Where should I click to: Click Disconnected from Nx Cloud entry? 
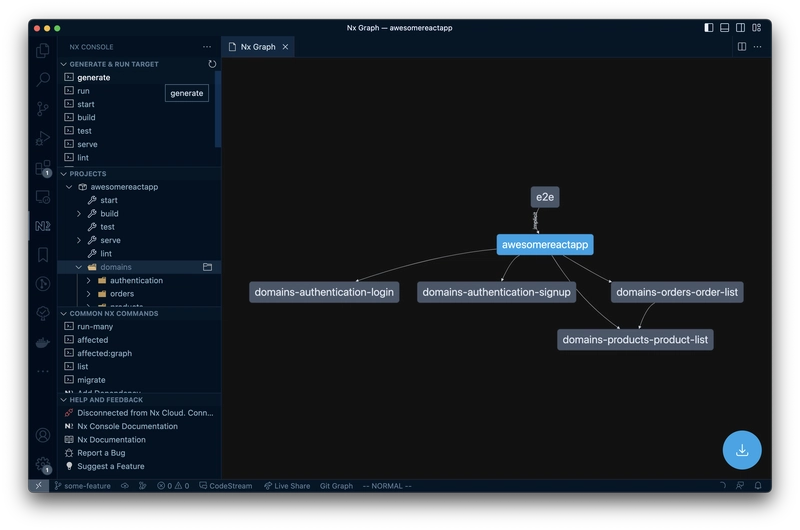coord(139,413)
